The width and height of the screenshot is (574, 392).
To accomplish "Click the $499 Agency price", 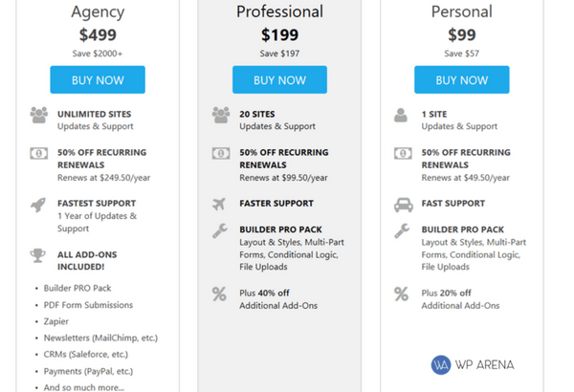I will (x=98, y=34).
